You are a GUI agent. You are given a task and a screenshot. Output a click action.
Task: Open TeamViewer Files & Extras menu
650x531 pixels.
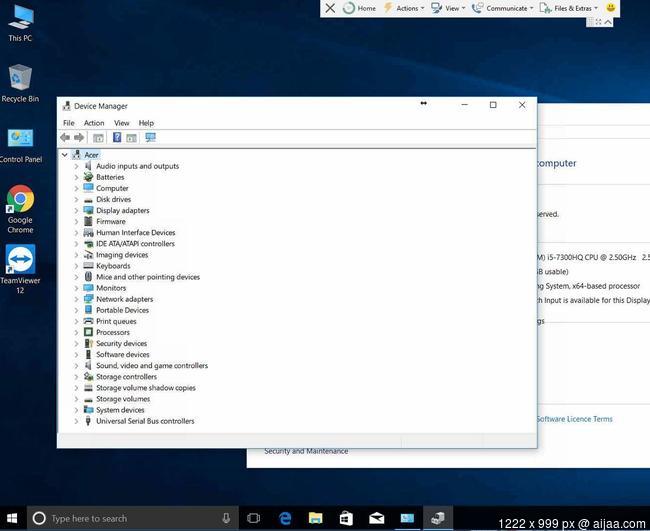coord(569,8)
